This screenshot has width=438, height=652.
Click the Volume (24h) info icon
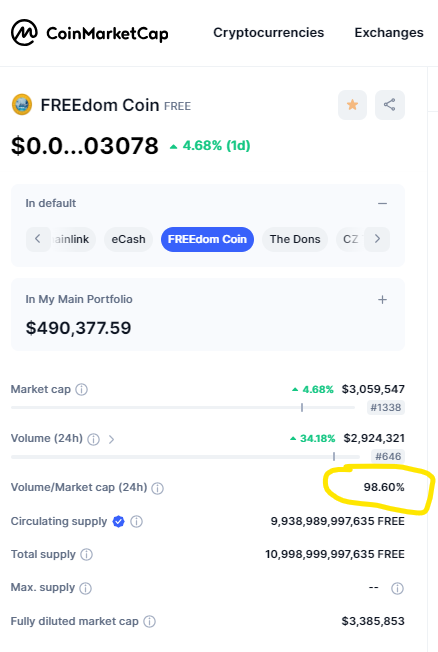pyautogui.click(x=94, y=439)
